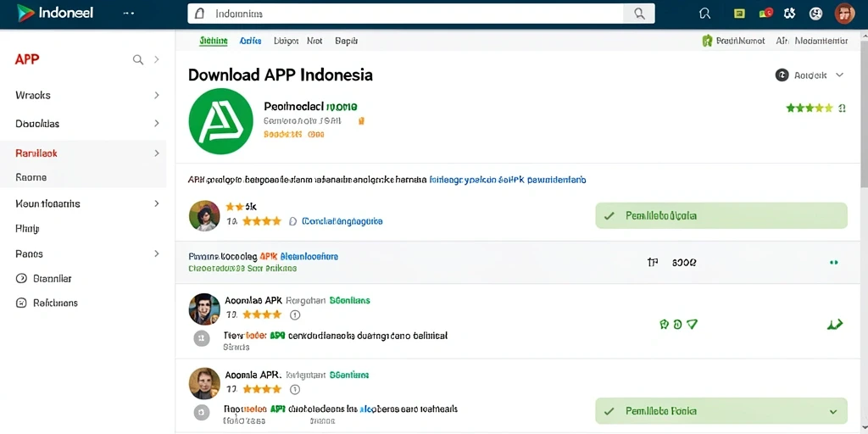
Task: Click the app rating stars at right
Action: [x=810, y=108]
